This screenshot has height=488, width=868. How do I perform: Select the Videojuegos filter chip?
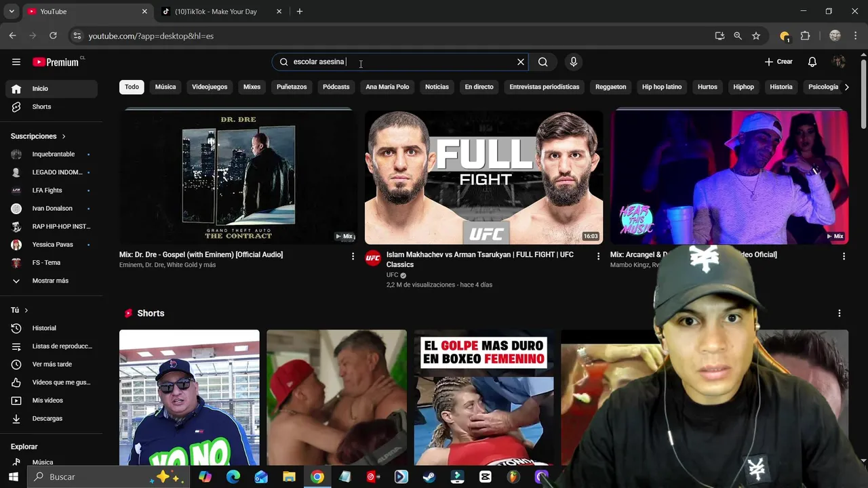coord(210,87)
